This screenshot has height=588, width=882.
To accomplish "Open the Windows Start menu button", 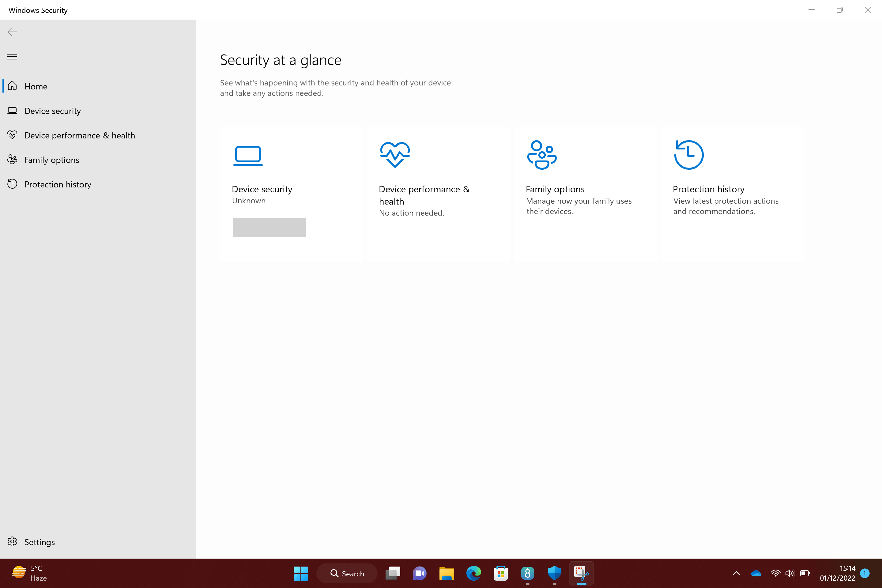I will (x=300, y=573).
